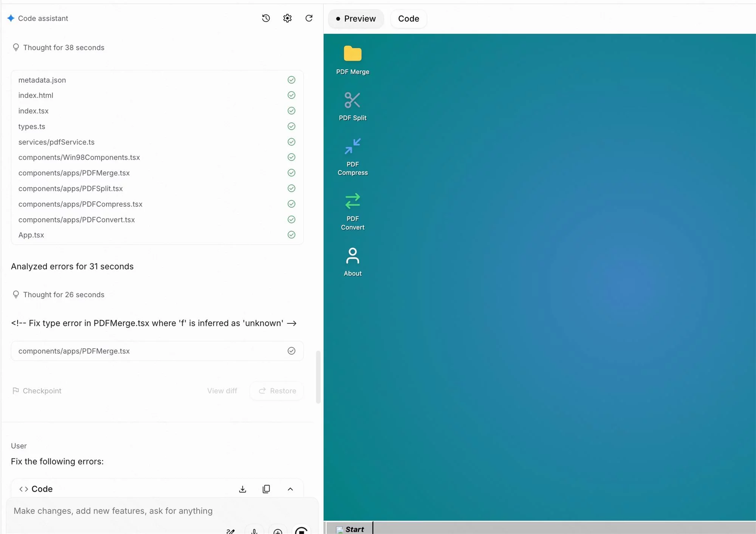Open the Code assistant settings gear

(287, 18)
